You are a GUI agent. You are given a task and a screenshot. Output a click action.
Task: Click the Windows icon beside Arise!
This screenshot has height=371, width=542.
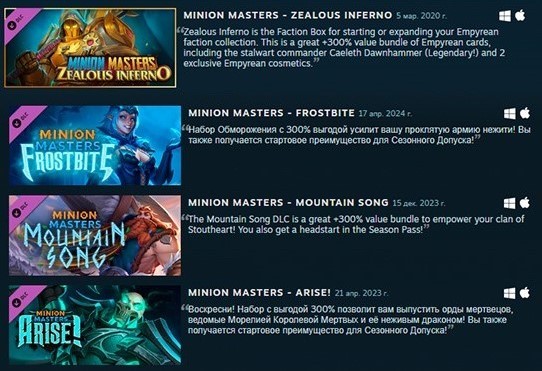click(510, 293)
